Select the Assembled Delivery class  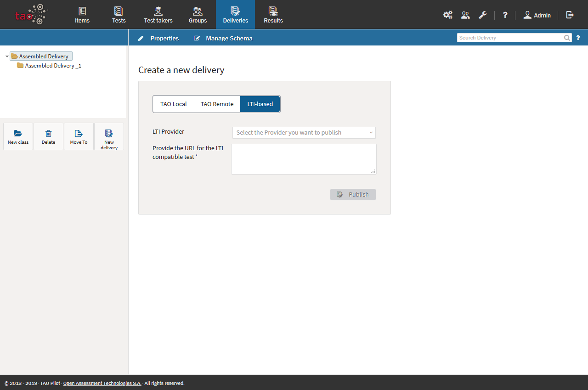tap(41, 57)
